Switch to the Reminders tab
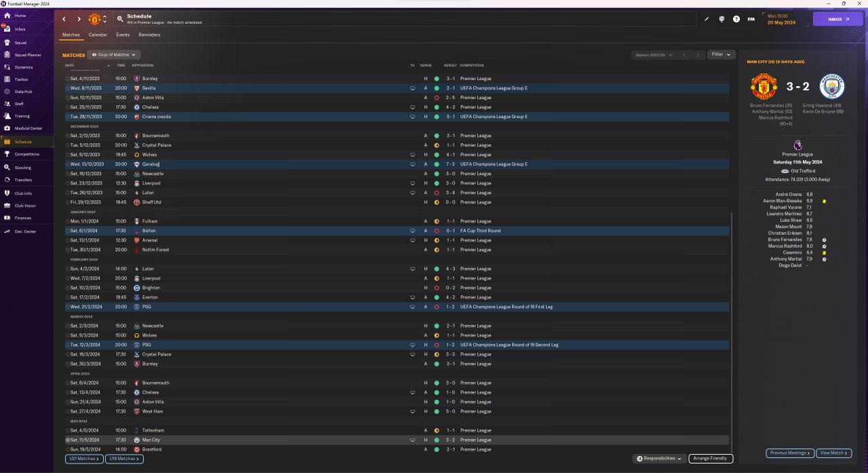 click(x=149, y=35)
